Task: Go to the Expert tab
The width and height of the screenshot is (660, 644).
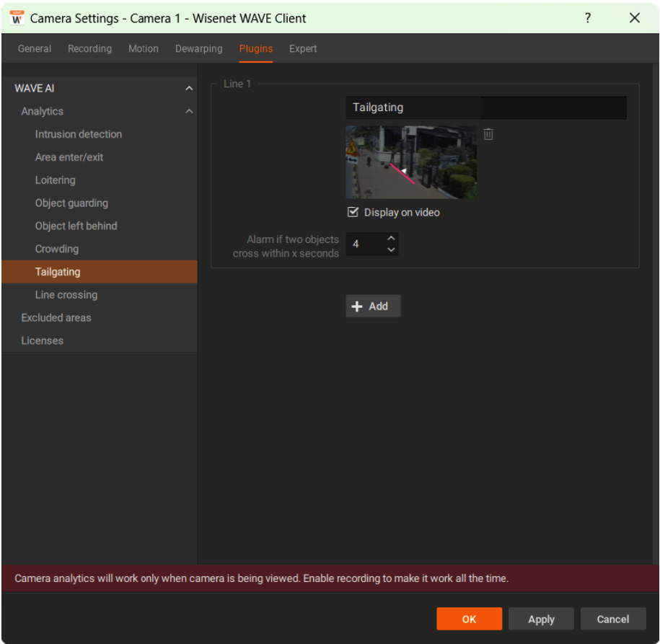Action: point(303,49)
